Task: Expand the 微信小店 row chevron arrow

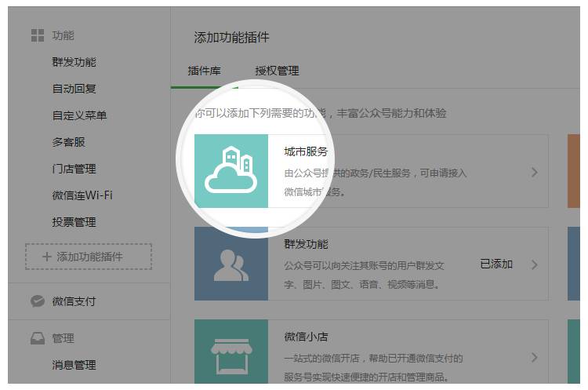Action: pyautogui.click(x=535, y=357)
